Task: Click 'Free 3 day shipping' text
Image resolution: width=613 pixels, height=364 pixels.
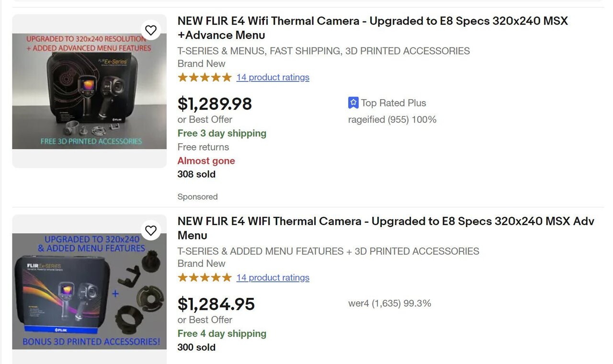Action: click(222, 133)
